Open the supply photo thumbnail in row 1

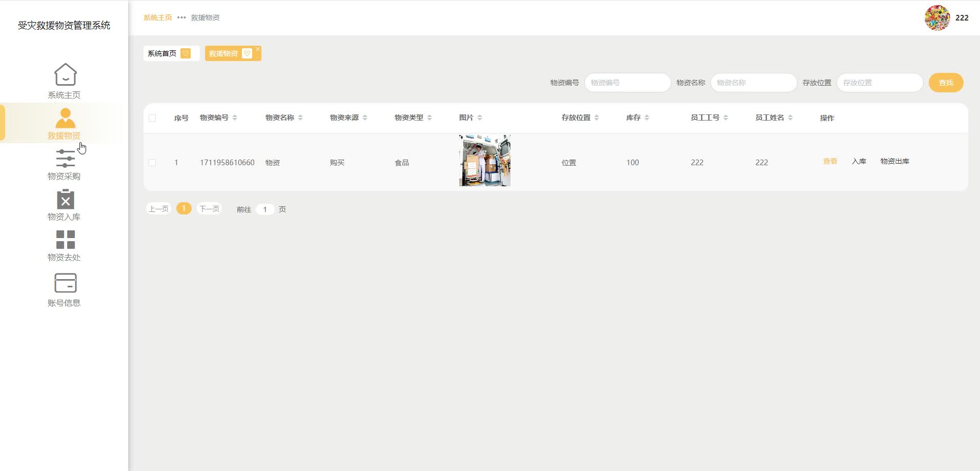[485, 161]
